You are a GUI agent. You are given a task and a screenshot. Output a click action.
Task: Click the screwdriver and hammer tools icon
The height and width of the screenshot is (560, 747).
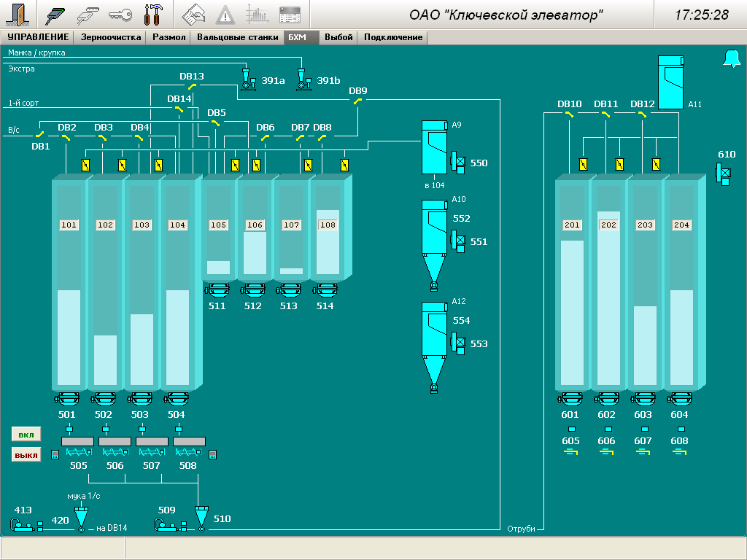(x=154, y=14)
